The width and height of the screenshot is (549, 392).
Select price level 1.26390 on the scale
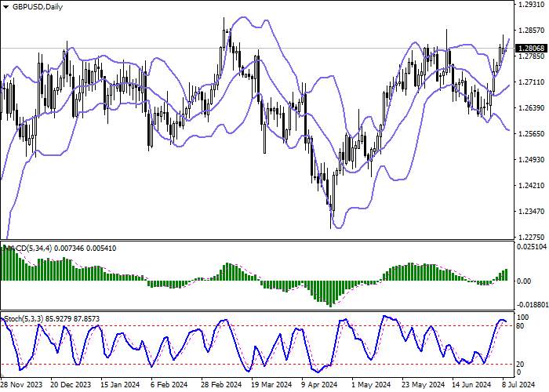pos(532,108)
